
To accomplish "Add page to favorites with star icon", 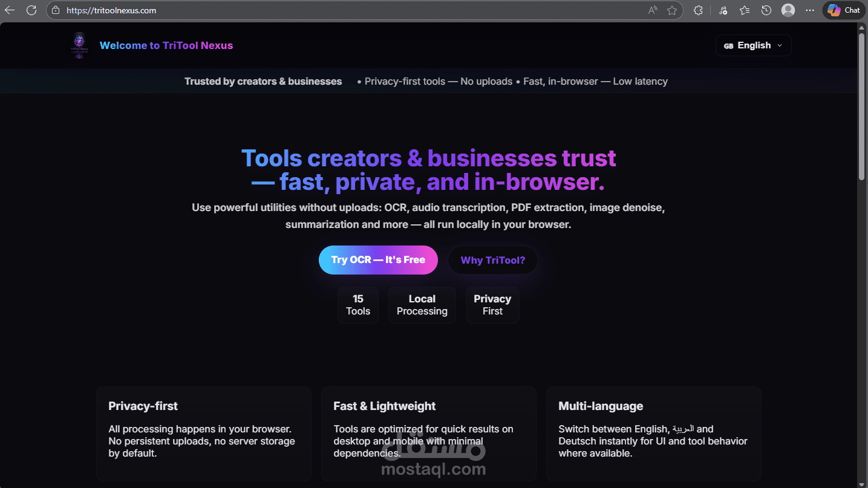I will tap(672, 10).
